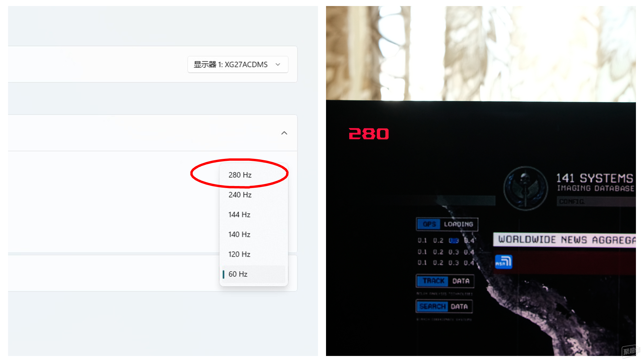This screenshot has width=644, height=362.
Task: Select the 280 Hz refresh rate option
Action: pos(254,175)
